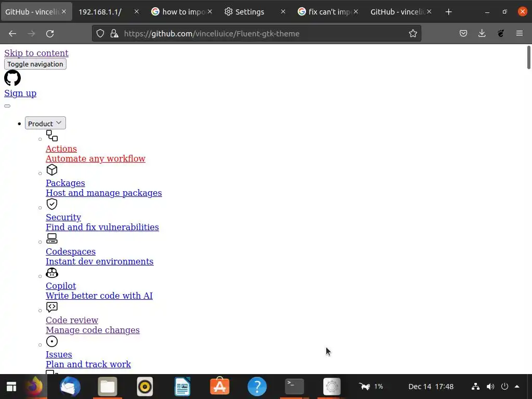This screenshot has width=532, height=399.
Task: Open the Security link
Action: tap(63, 217)
